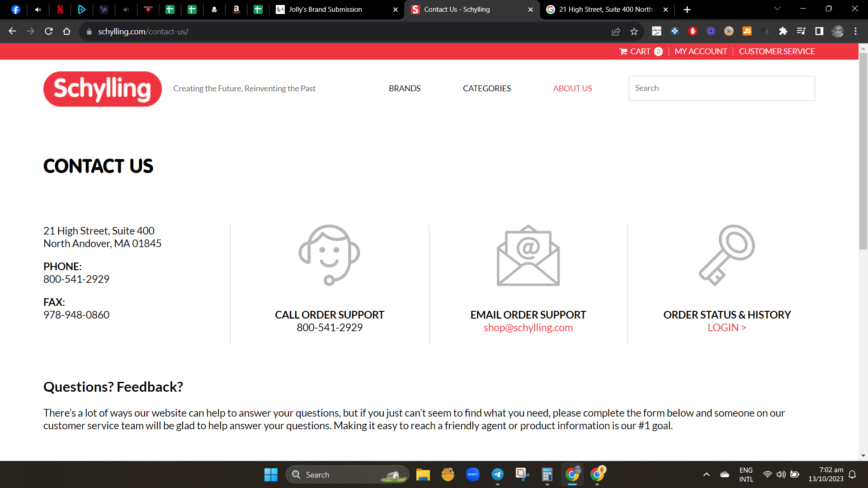Show the browser side panel
The height and width of the screenshot is (488, 868).
coord(819,31)
